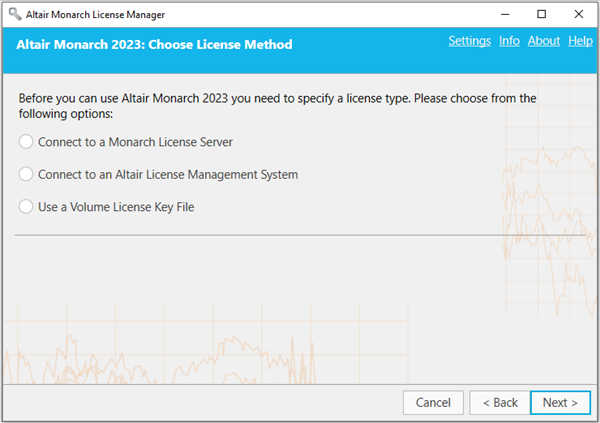Go to the previous step with Back
This screenshot has width=600, height=423.
coord(500,402)
